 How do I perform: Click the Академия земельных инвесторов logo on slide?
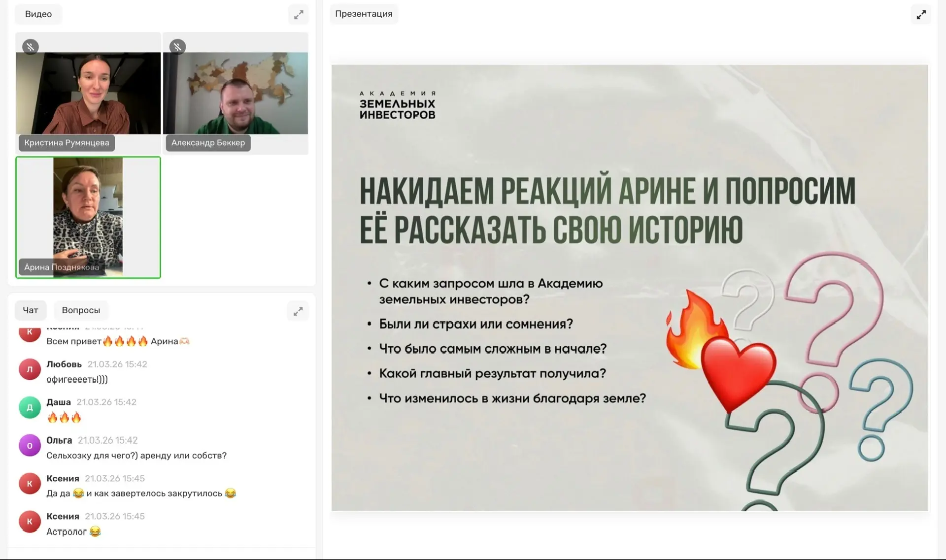397,105
